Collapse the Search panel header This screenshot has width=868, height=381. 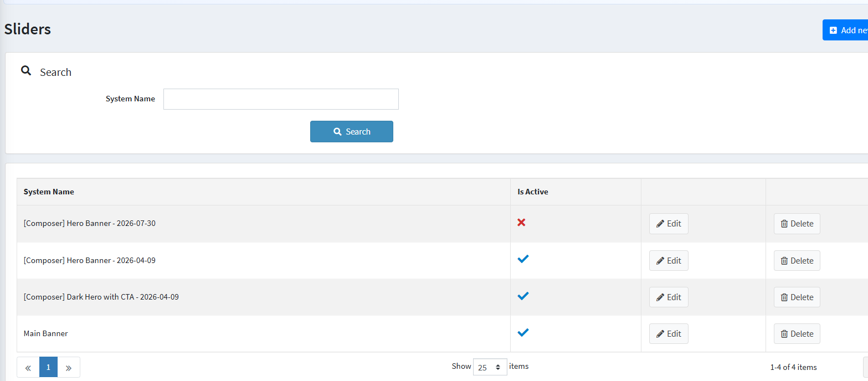coord(436,72)
